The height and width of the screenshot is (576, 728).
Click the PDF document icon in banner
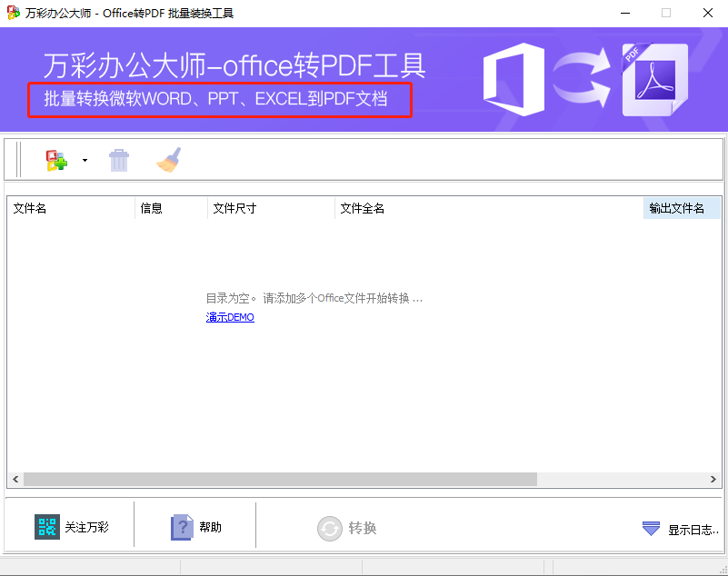(655, 79)
